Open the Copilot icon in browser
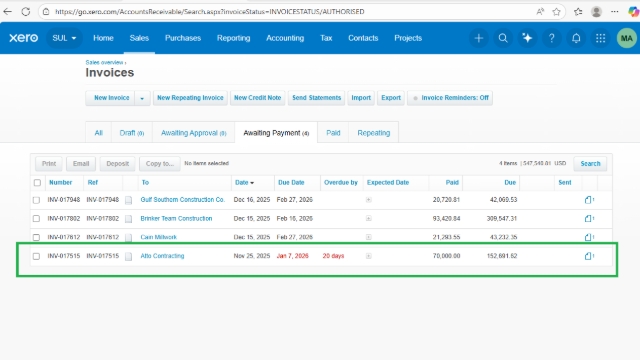Image resolution: width=640 pixels, height=360 pixels. pos(633,11)
